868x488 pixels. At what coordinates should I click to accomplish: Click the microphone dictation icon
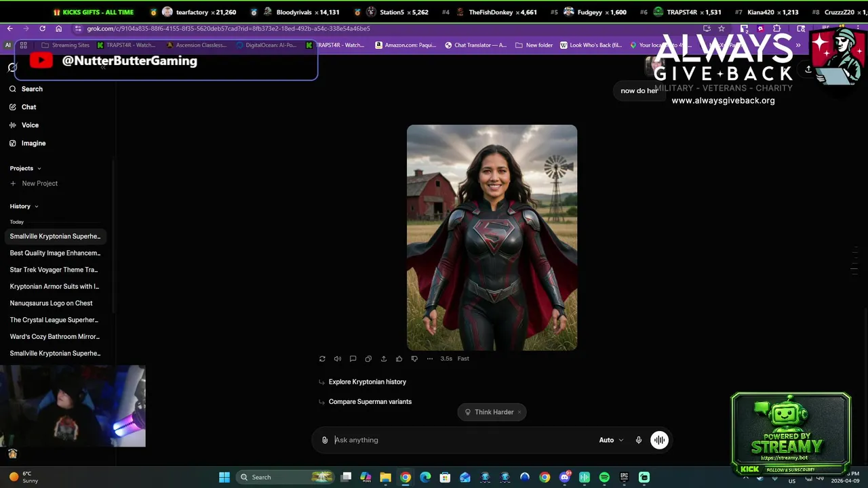(638, 440)
